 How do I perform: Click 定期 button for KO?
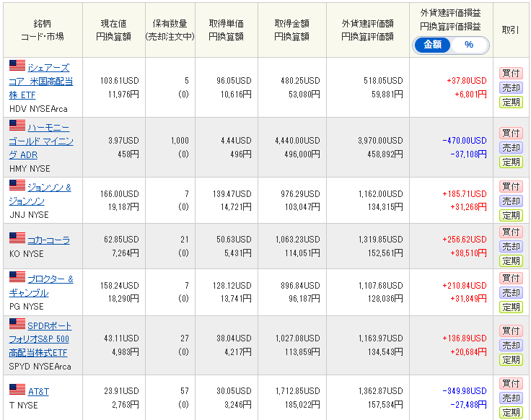point(511,261)
